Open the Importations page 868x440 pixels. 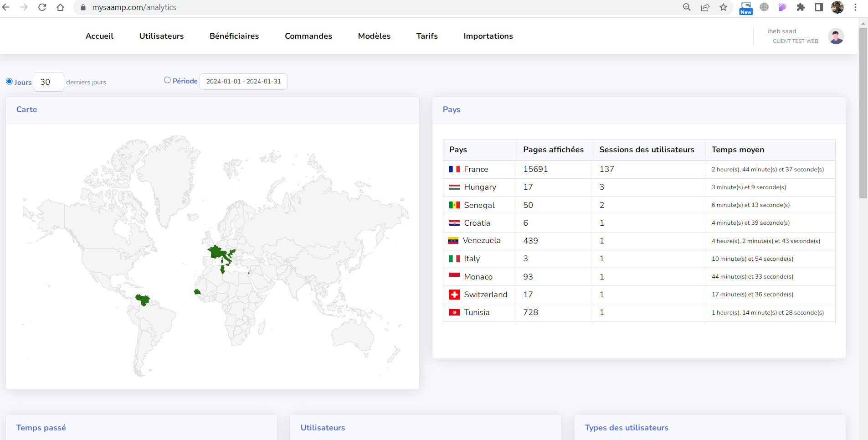pyautogui.click(x=488, y=36)
